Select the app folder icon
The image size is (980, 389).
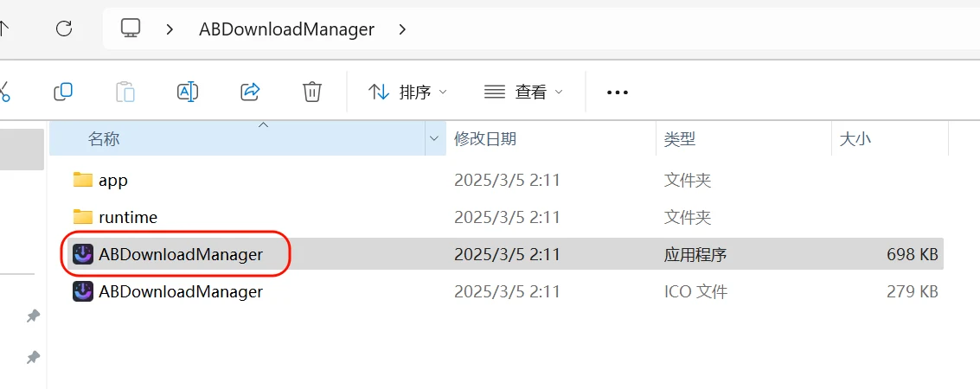click(83, 180)
